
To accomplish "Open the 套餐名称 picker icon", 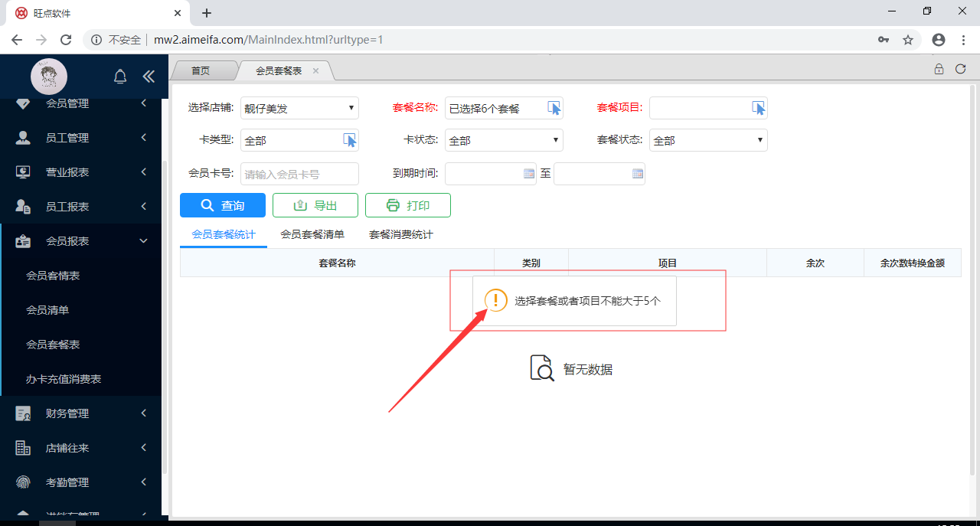I will tap(554, 108).
